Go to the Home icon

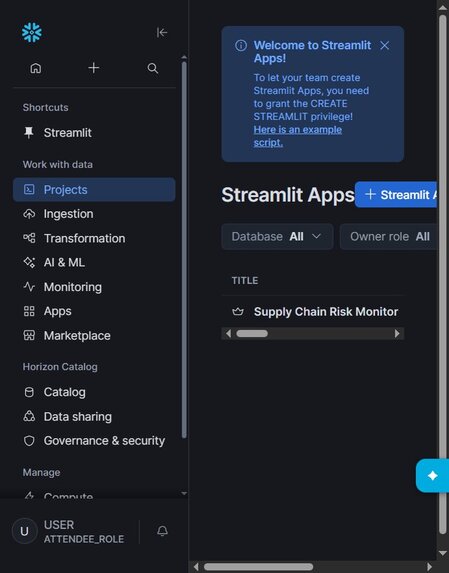coord(35,68)
